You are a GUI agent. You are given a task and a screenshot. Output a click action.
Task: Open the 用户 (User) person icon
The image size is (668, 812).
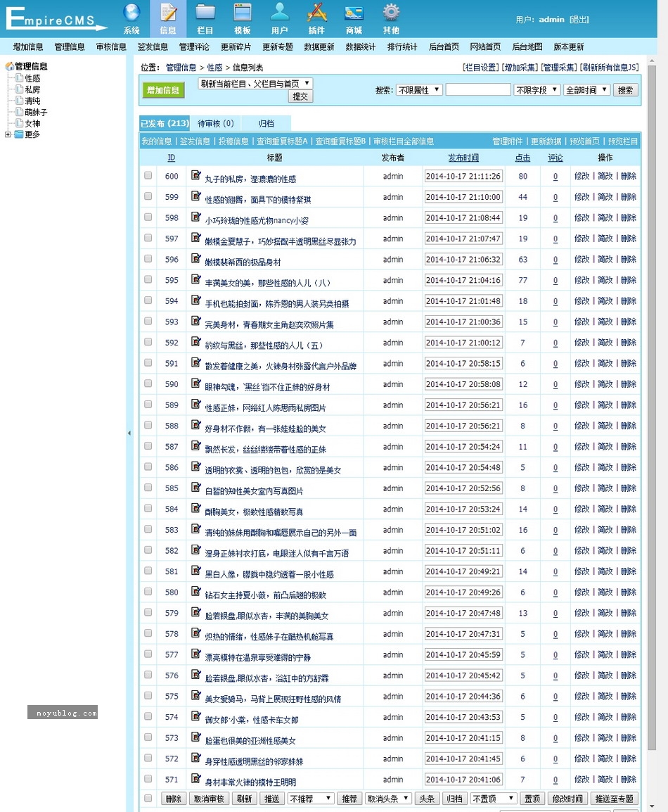(279, 13)
